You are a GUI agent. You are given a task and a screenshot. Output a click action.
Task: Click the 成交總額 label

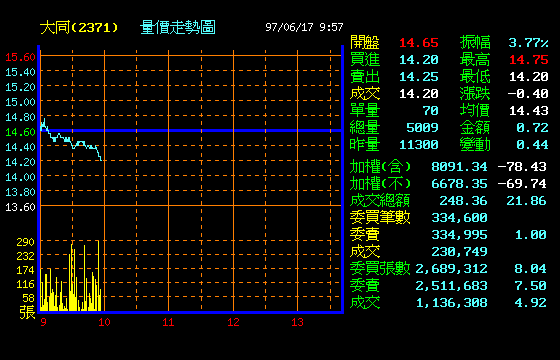(x=380, y=201)
